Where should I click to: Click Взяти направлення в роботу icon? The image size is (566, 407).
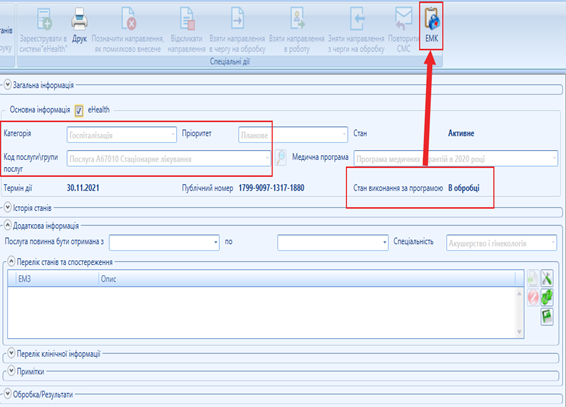point(297,19)
